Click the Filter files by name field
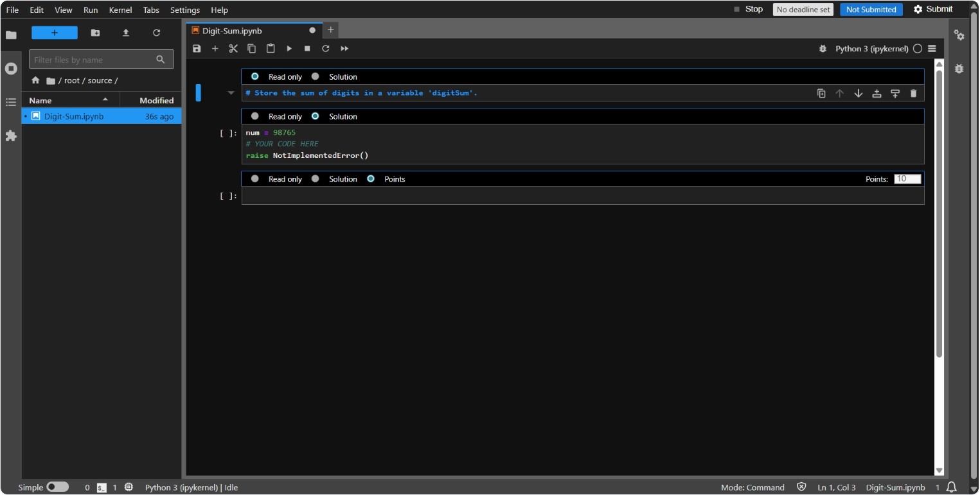Screen dimensions: 980x495 pos(101,60)
